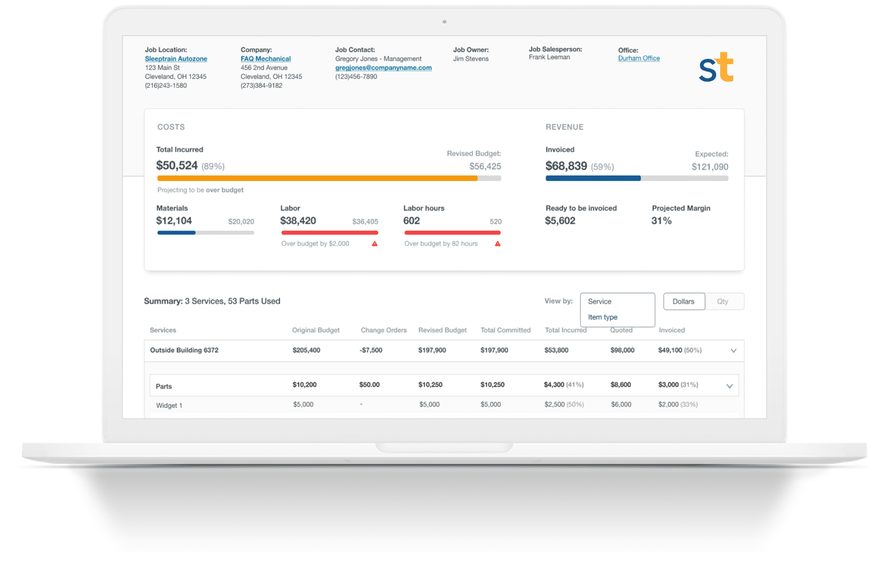Select Service in the View by dropdown
This screenshot has height=588, width=892.
tap(600, 301)
